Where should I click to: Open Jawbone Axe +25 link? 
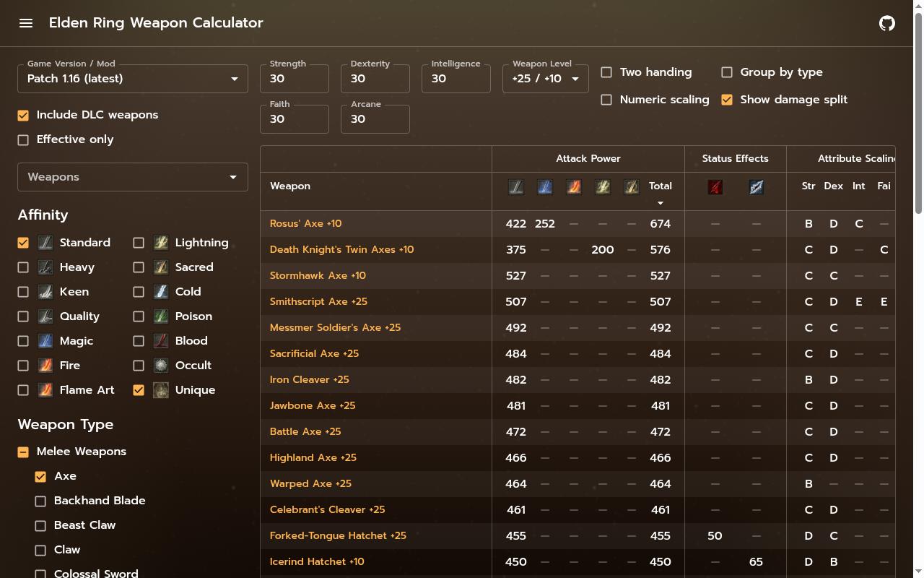tap(313, 405)
